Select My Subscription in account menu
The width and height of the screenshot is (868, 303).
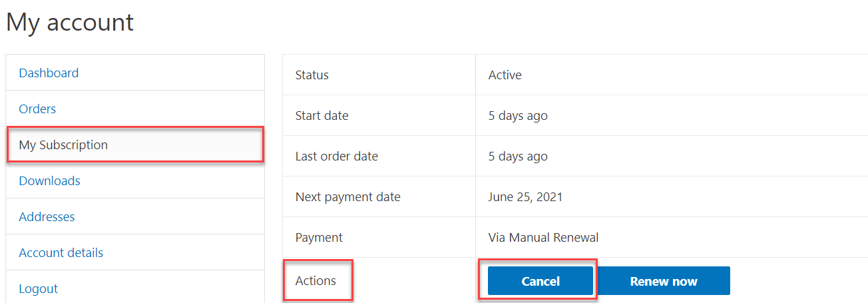(x=63, y=145)
